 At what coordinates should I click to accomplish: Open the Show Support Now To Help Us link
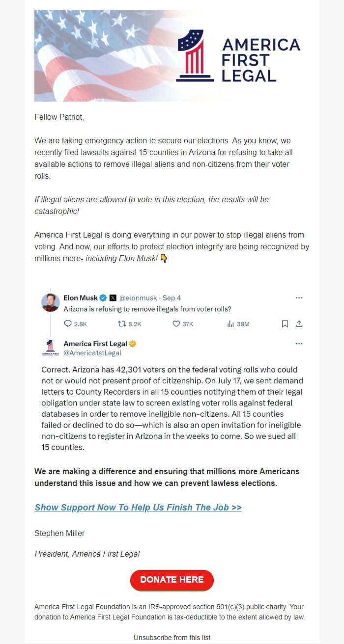coord(138,508)
